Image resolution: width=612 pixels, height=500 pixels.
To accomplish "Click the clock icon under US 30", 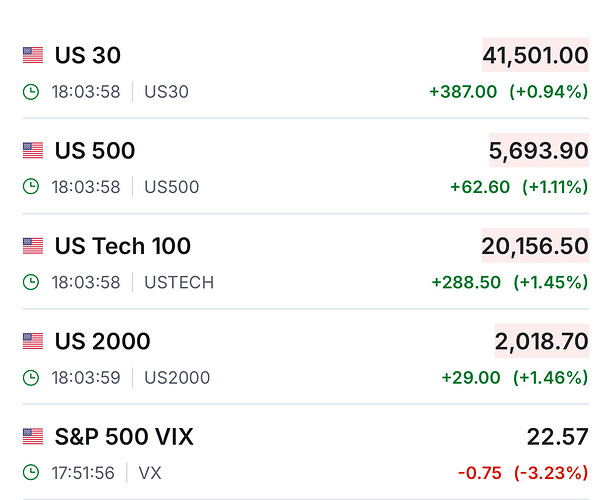I will [x=31, y=92].
